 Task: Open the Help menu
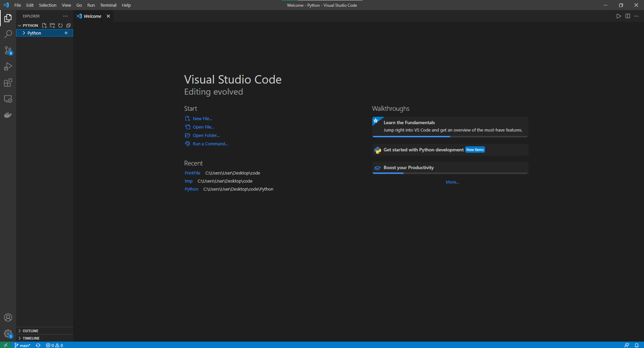tap(126, 5)
